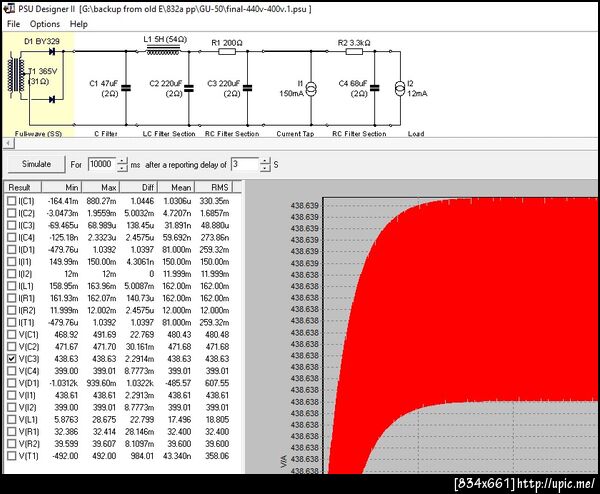
Task: Click the V(T1) RMS value 358.06
Action: point(217,456)
